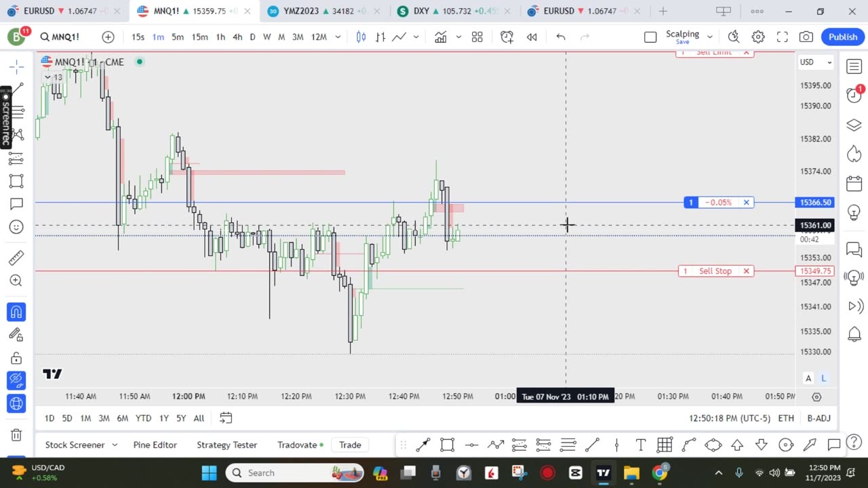Open the Pine Editor tab

pos(155,445)
